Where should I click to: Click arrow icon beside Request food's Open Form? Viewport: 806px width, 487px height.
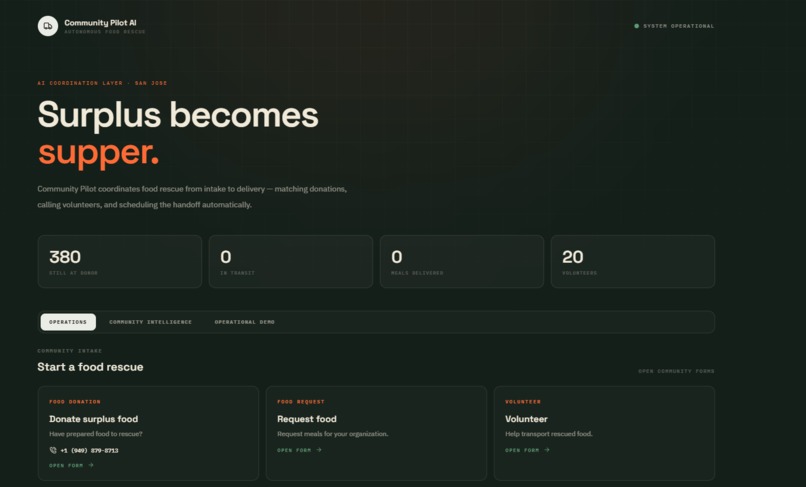pyautogui.click(x=319, y=449)
